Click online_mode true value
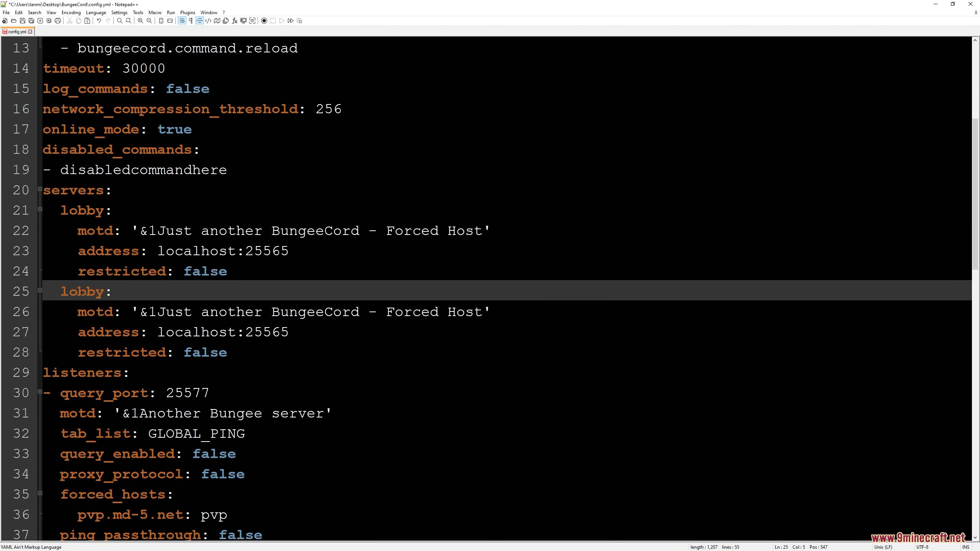Image resolution: width=980 pixels, height=551 pixels. pos(174,129)
